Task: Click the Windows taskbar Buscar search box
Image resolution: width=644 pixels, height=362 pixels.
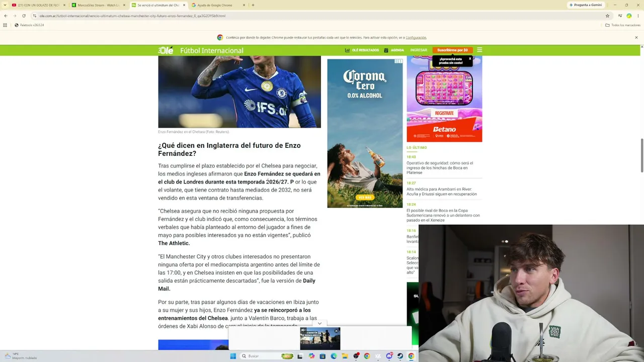Action: click(x=267, y=356)
